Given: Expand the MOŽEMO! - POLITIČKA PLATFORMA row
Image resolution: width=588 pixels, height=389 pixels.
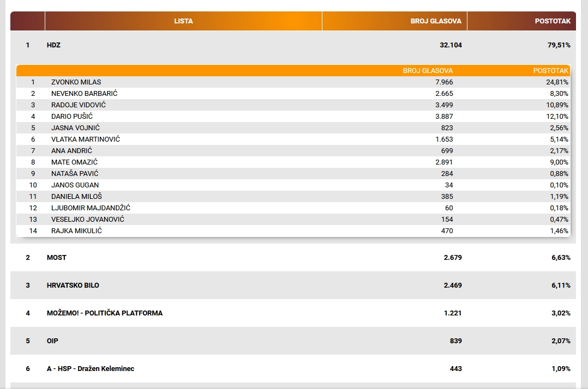Looking at the screenshot, I should 293,313.
